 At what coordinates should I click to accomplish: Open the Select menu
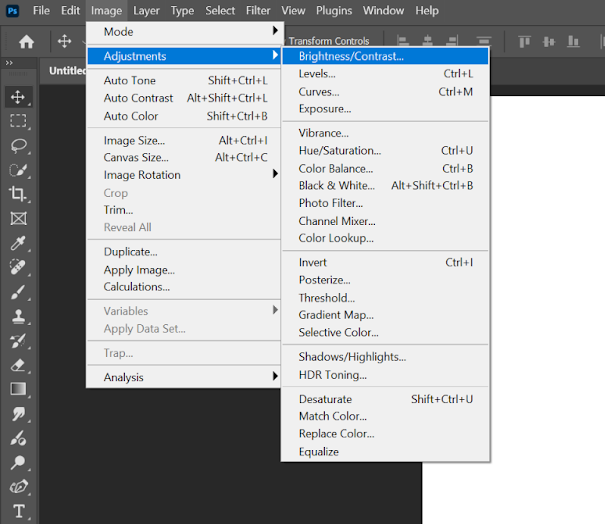pyautogui.click(x=220, y=10)
